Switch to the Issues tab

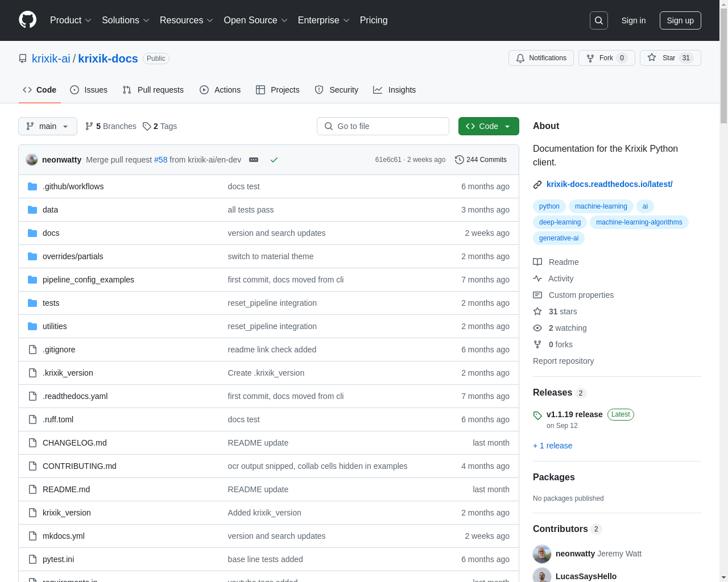pyautogui.click(x=89, y=90)
